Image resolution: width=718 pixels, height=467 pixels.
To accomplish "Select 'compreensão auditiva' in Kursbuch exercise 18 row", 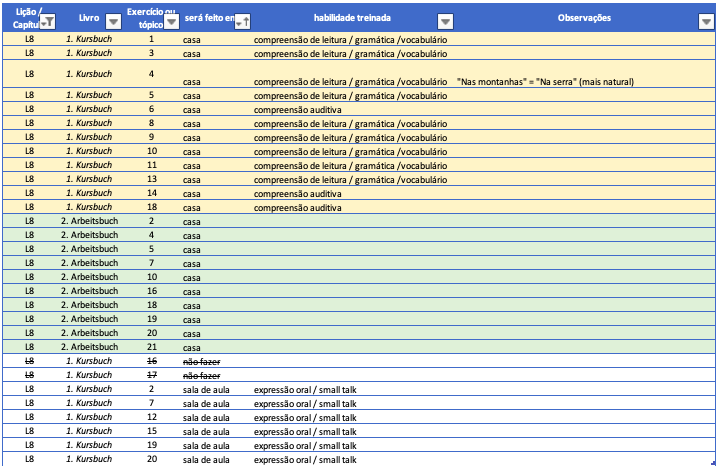I will click(298, 208).
